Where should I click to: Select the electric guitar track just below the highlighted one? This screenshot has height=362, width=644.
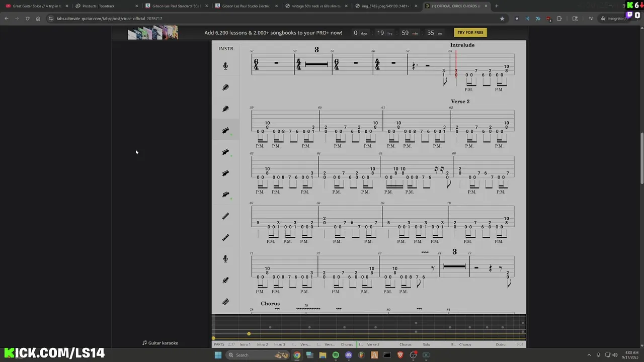225,152
